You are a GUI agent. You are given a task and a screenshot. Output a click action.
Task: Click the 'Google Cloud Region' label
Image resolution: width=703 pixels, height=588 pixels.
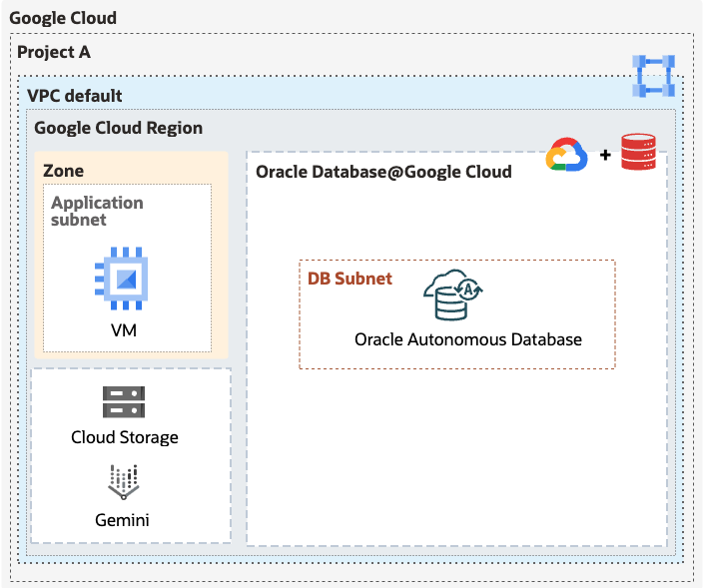[119, 128]
